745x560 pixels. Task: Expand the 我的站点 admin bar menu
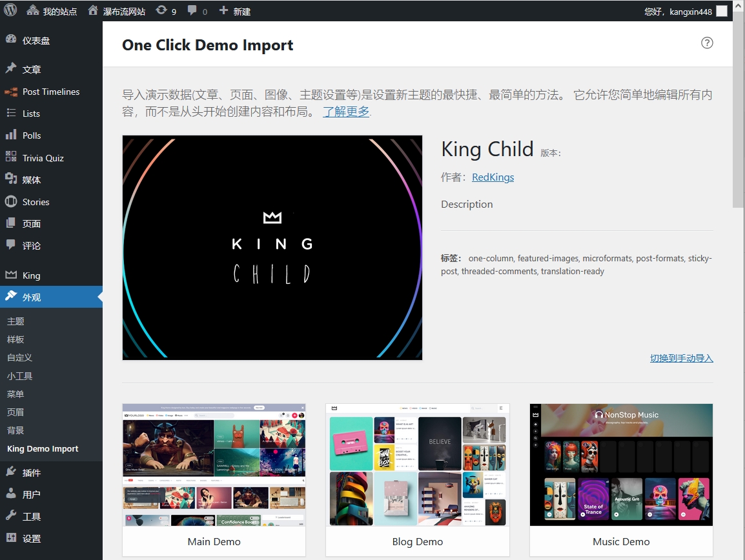pos(51,11)
